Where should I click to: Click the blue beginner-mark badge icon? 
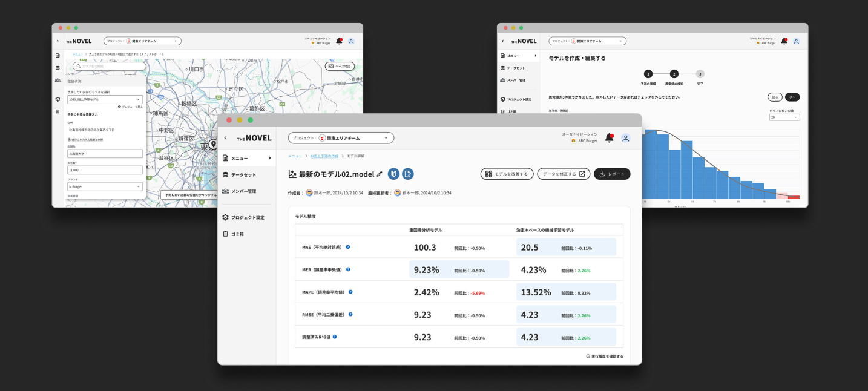pos(393,174)
